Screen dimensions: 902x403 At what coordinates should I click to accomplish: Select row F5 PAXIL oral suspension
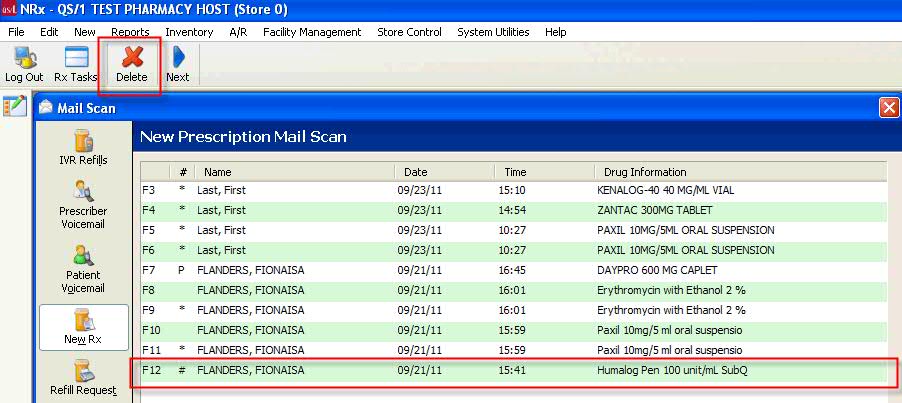(514, 230)
